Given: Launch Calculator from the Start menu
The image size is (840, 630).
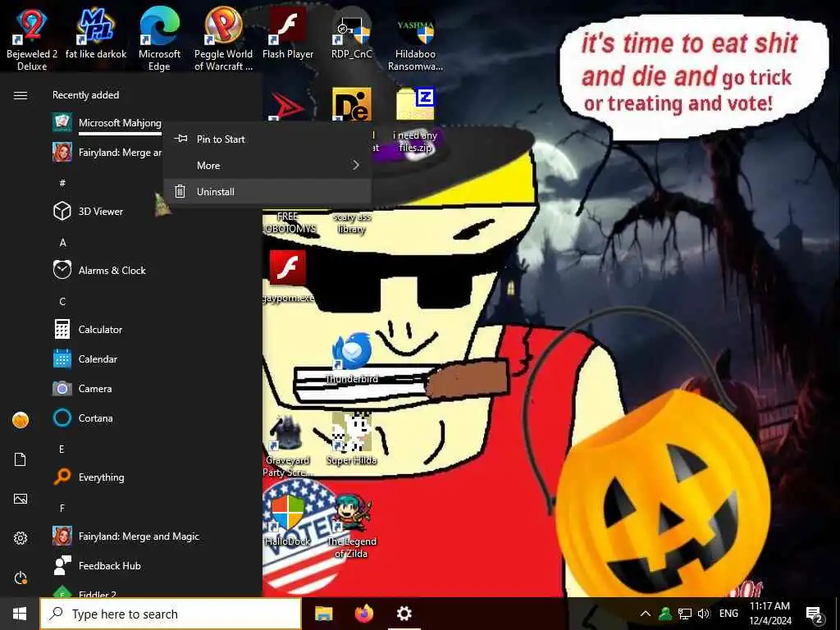Looking at the screenshot, I should coord(102,329).
